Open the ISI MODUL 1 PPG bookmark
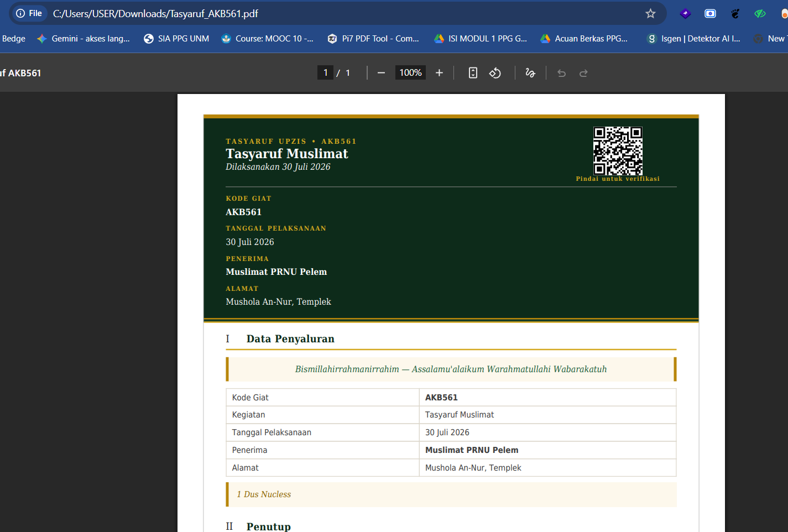 point(481,39)
